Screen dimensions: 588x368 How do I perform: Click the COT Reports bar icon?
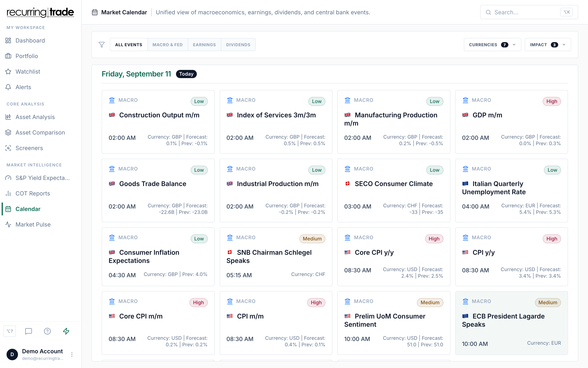pos(8,193)
